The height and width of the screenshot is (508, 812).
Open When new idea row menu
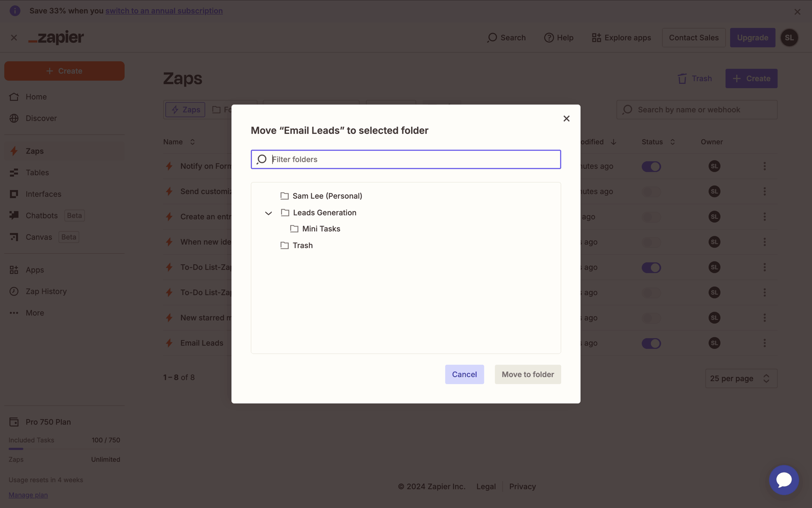(x=764, y=242)
